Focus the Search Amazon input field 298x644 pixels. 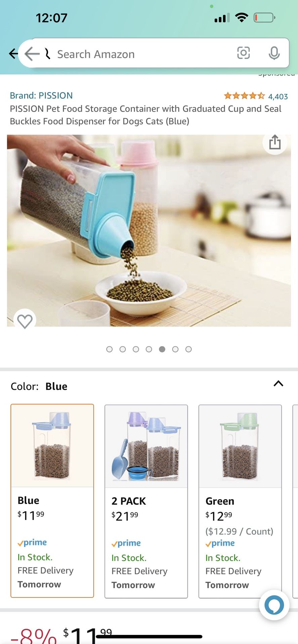pyautogui.click(x=141, y=54)
